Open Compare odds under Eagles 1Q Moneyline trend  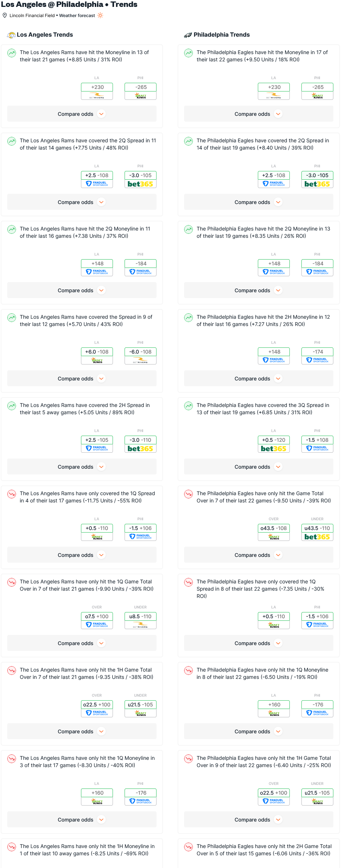click(259, 732)
